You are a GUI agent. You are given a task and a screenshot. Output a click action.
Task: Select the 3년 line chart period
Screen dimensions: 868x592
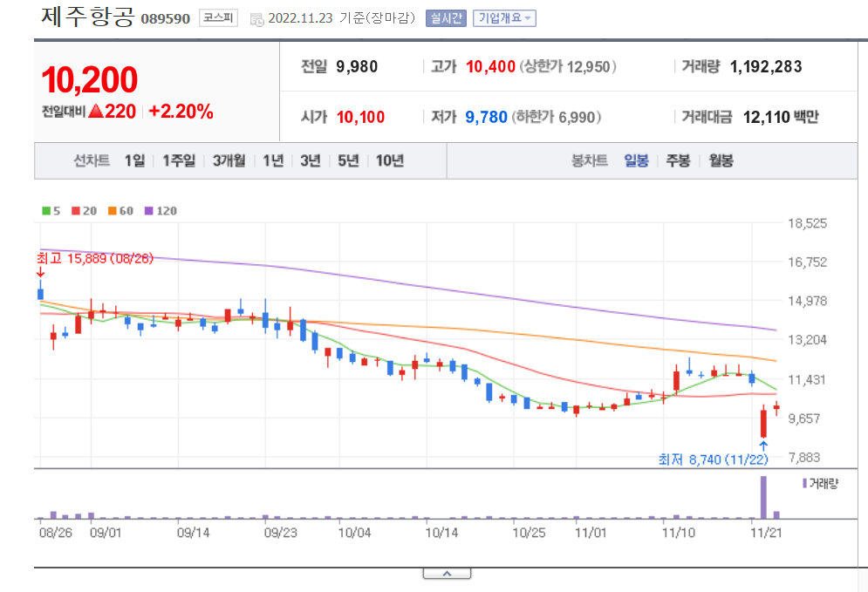(x=311, y=160)
